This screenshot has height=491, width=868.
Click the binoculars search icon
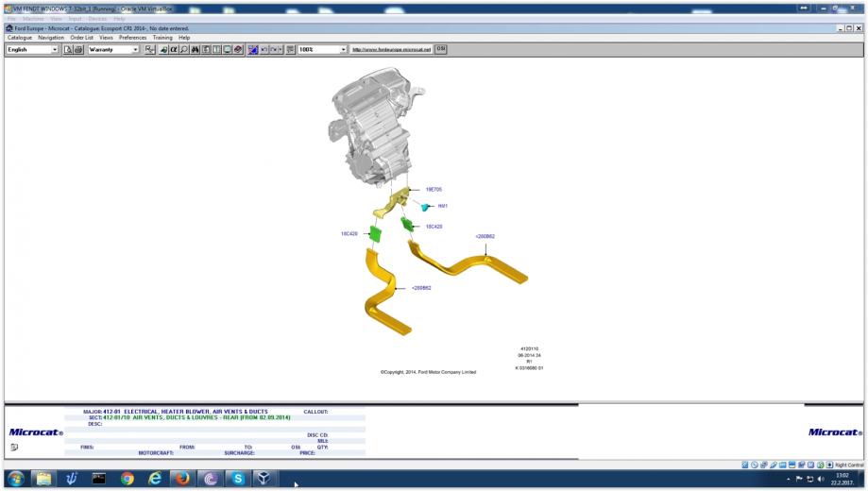[196, 49]
